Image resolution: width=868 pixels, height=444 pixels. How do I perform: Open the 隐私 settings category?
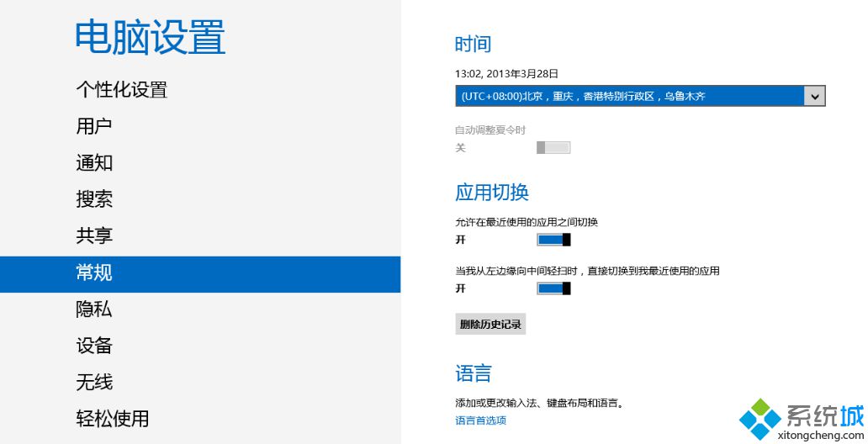coord(94,309)
